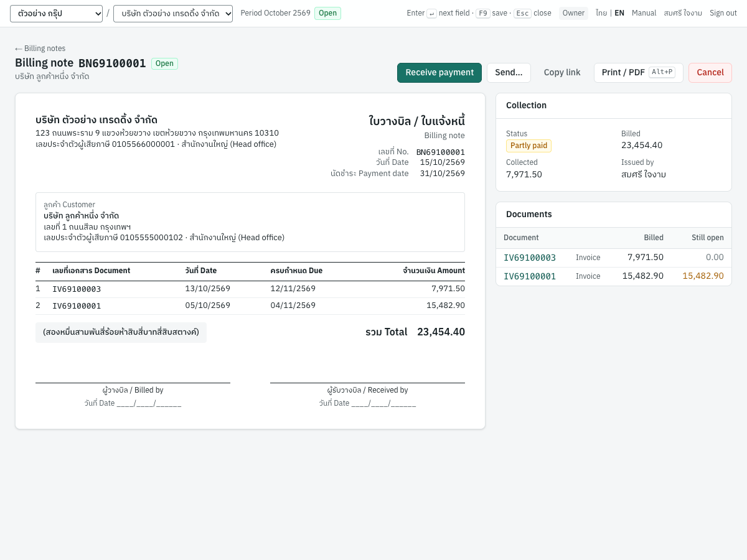Click Print / PDF button
This screenshot has width=747, height=560.
pos(638,73)
